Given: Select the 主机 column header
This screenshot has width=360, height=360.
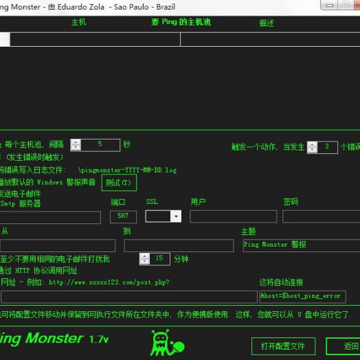Looking at the screenshot, I should (x=79, y=22).
